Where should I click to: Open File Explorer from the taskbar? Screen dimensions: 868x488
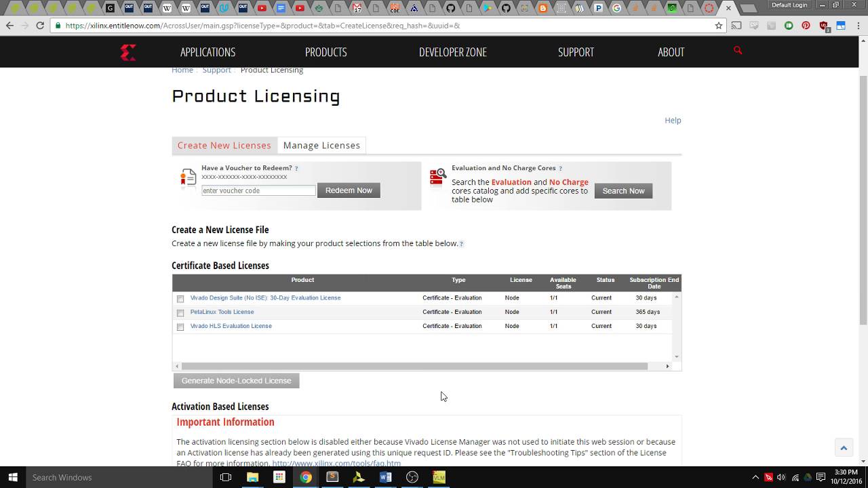(252, 477)
